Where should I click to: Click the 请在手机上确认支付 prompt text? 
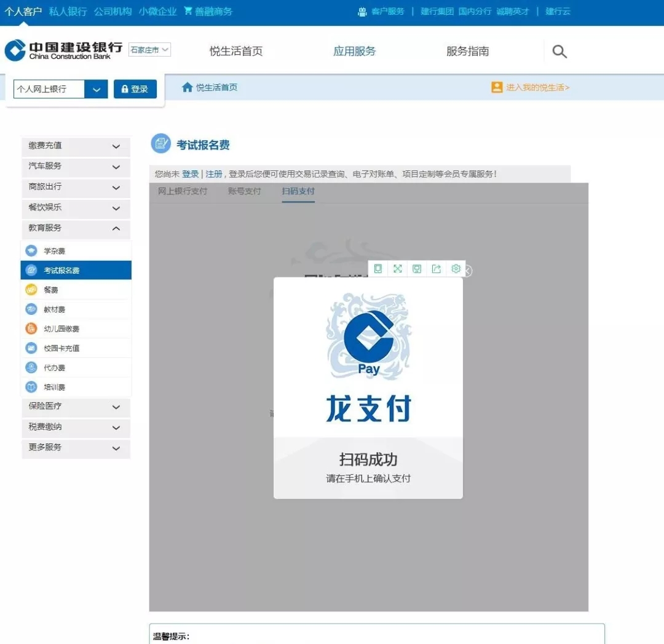click(368, 479)
